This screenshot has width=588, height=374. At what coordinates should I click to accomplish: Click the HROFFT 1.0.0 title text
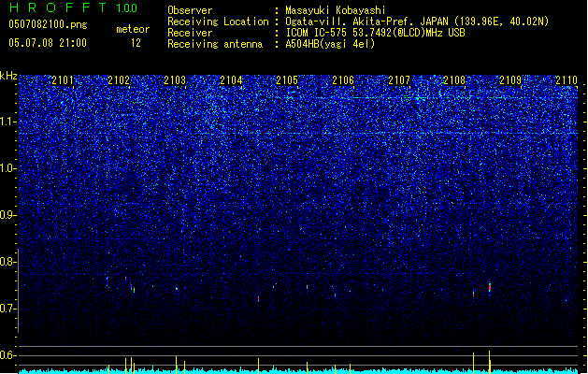tap(74, 7)
